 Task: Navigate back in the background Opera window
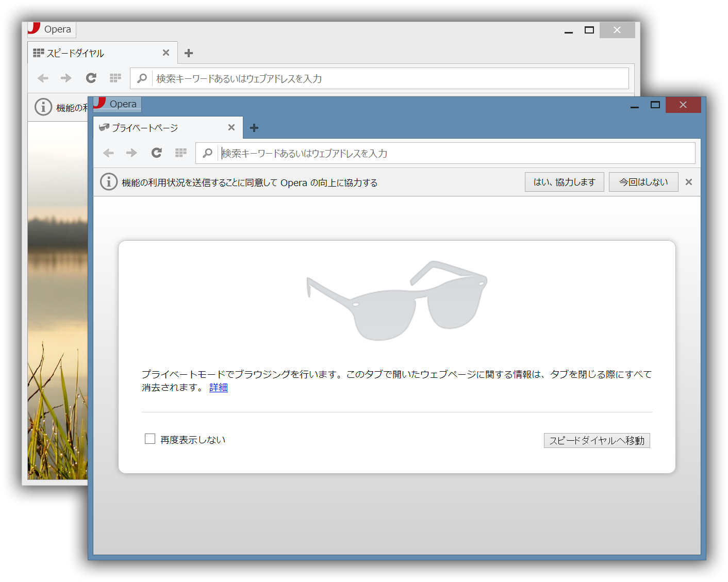(x=43, y=78)
